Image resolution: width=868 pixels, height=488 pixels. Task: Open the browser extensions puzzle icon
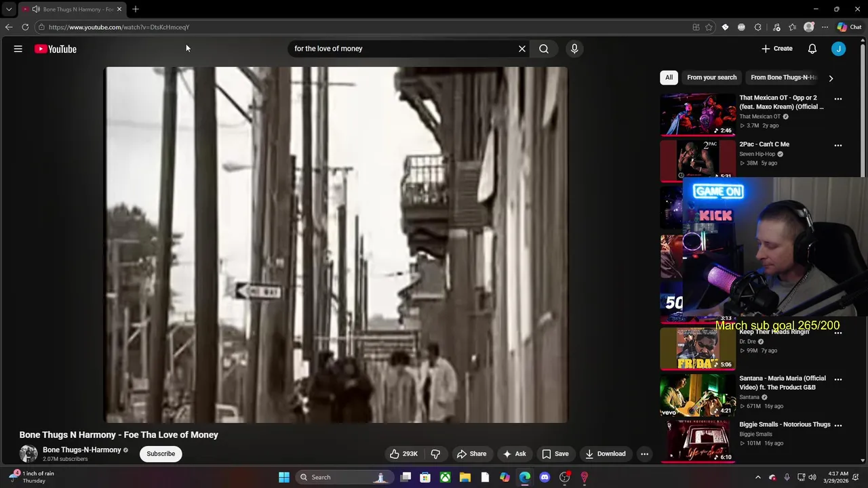(757, 27)
